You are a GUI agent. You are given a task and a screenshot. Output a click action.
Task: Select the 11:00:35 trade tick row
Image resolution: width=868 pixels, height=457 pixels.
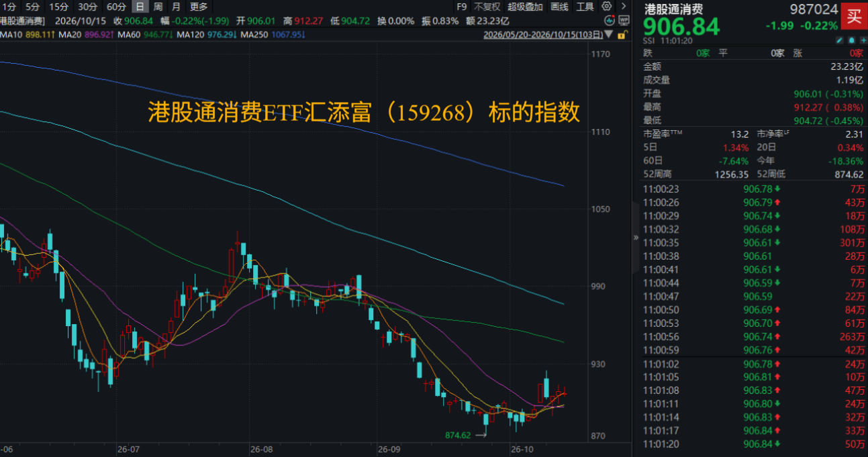[753, 242]
